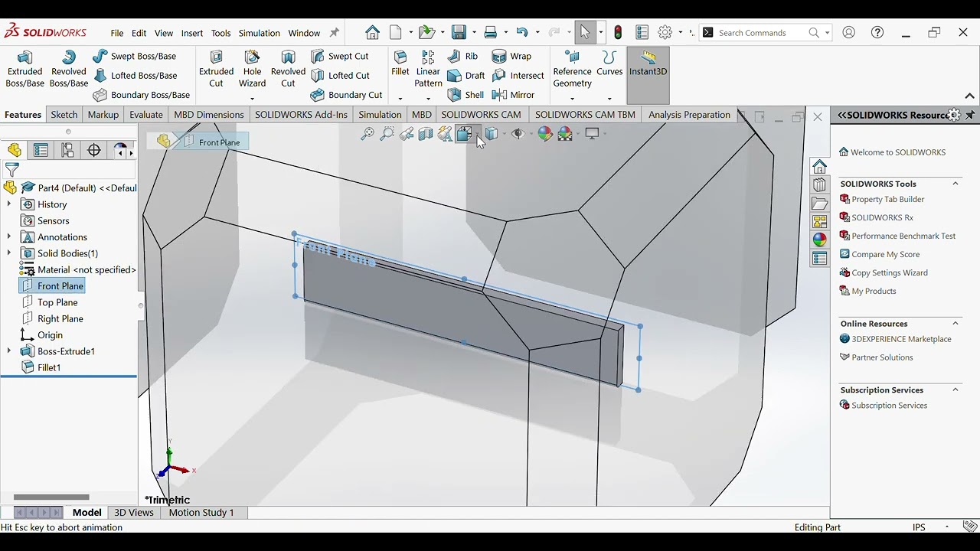Select the Shell feature tool
The image size is (980, 551).
click(x=466, y=95)
